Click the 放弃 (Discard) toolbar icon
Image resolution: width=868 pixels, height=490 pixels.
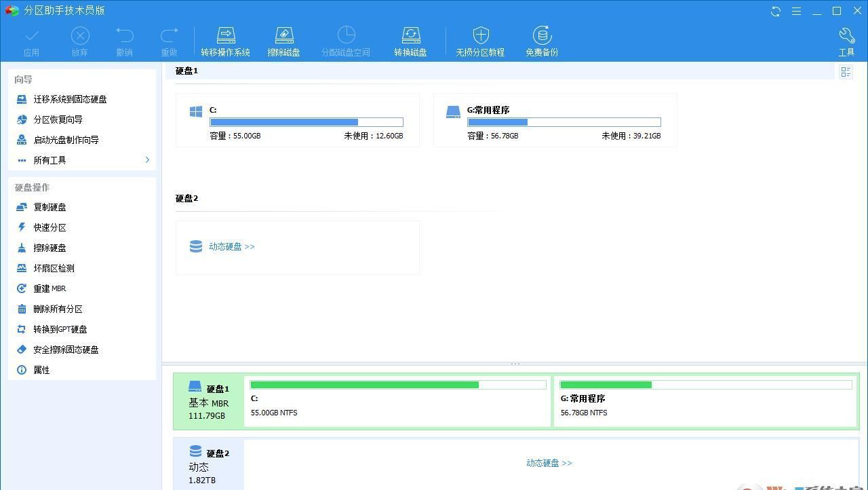[80, 35]
